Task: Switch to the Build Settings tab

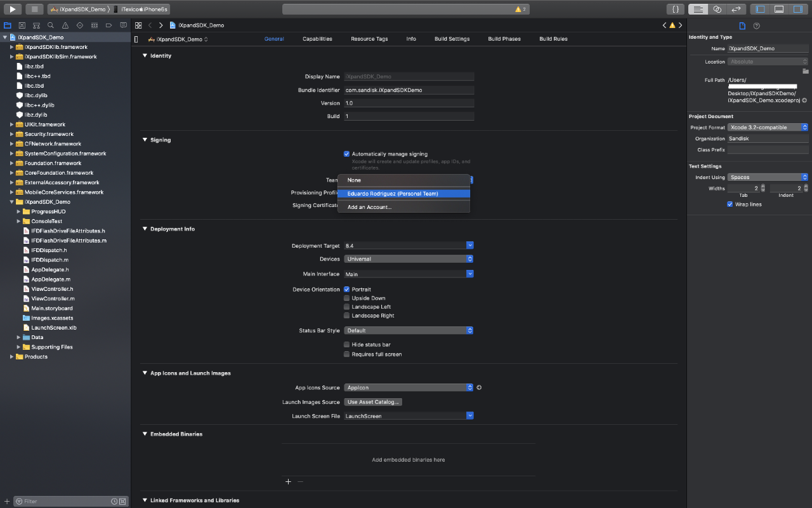Action: click(x=452, y=39)
